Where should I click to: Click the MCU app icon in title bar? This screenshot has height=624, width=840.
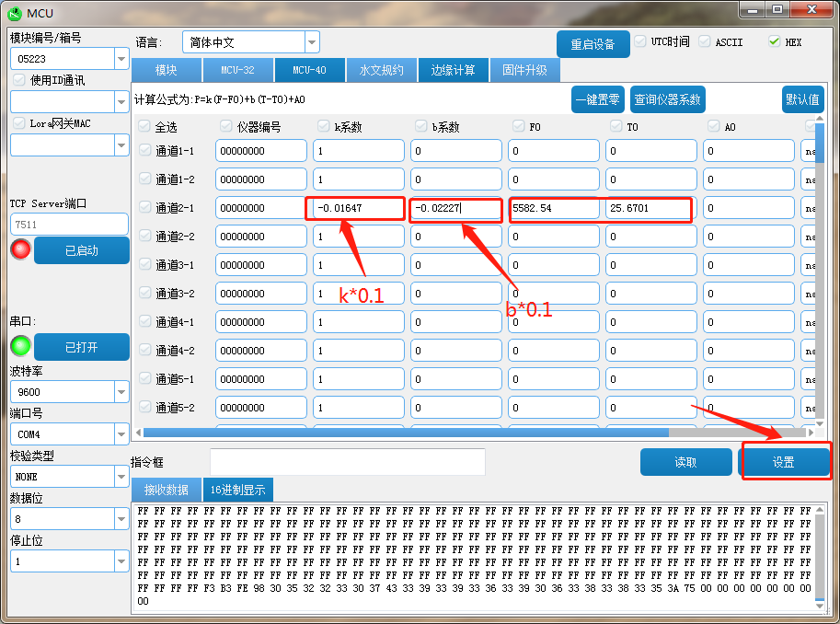pos(14,11)
